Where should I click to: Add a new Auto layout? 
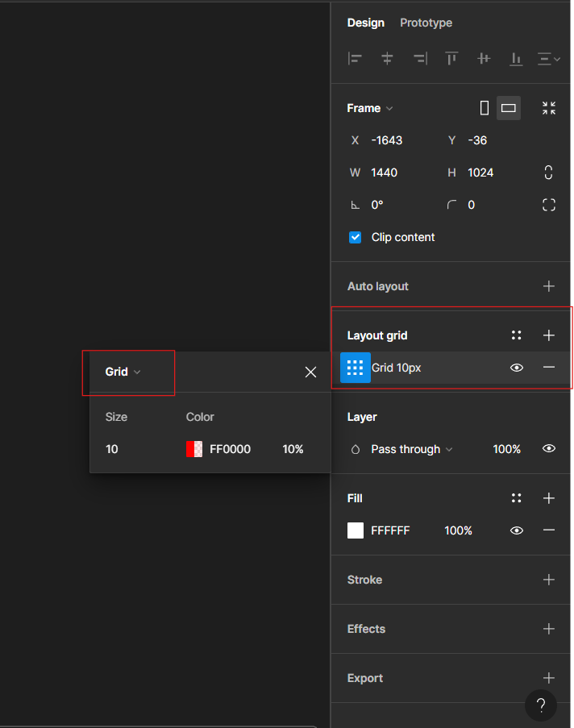pyautogui.click(x=549, y=286)
